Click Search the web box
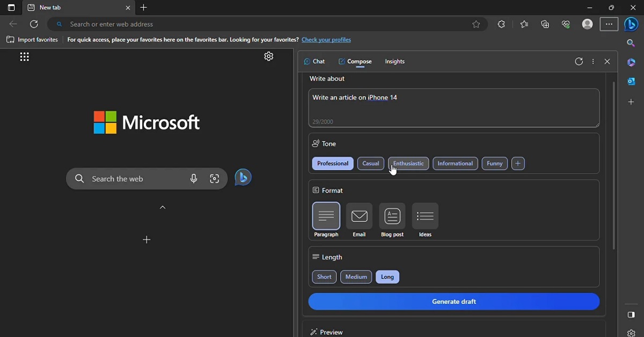Image resolution: width=644 pixels, height=337 pixels. coord(147,179)
